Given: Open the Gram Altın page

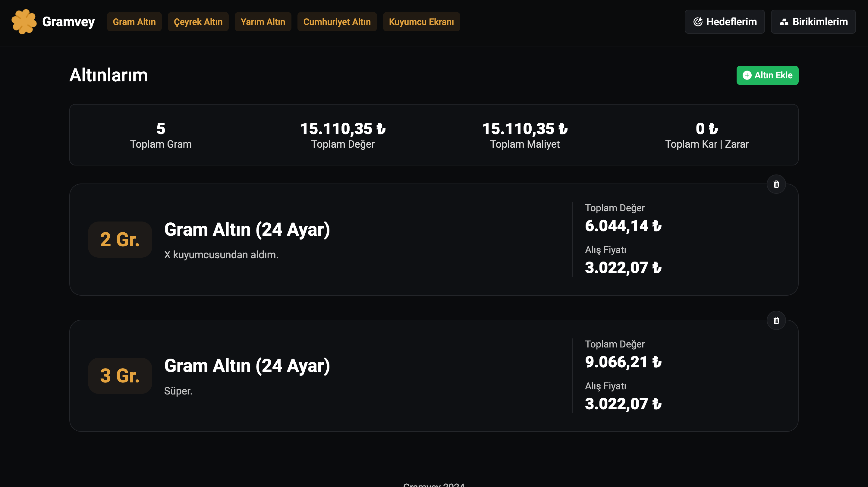Looking at the screenshot, I should pos(134,22).
